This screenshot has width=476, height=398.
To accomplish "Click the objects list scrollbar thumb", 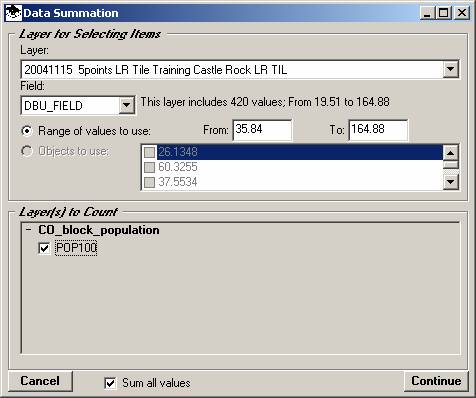I will (450, 165).
